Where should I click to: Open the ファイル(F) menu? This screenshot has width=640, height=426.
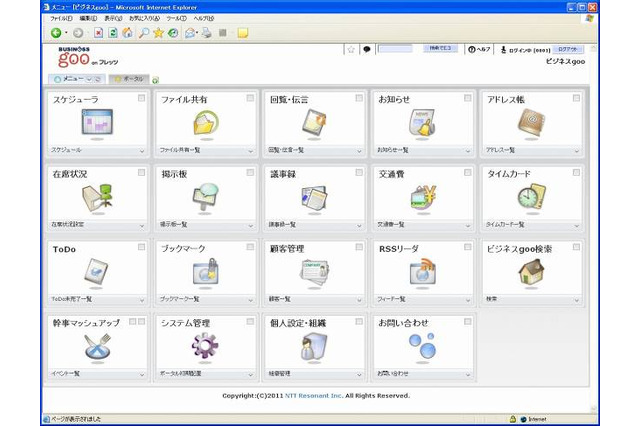(61, 18)
